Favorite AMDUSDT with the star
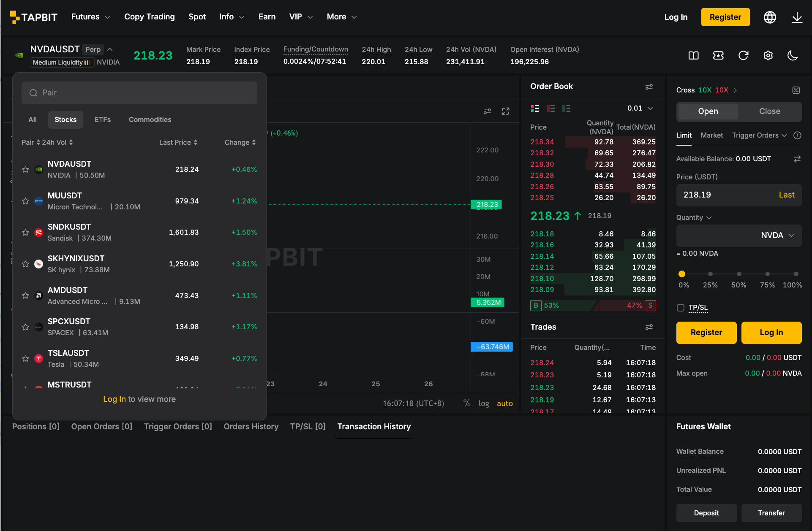812x531 pixels. (x=25, y=296)
